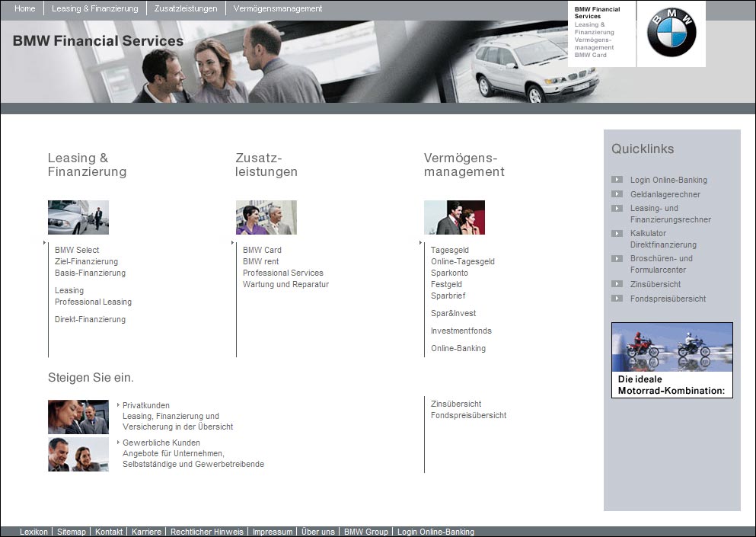Click the Vermögensmanagement couple thumbnail
756x537 pixels.
pyautogui.click(x=455, y=218)
